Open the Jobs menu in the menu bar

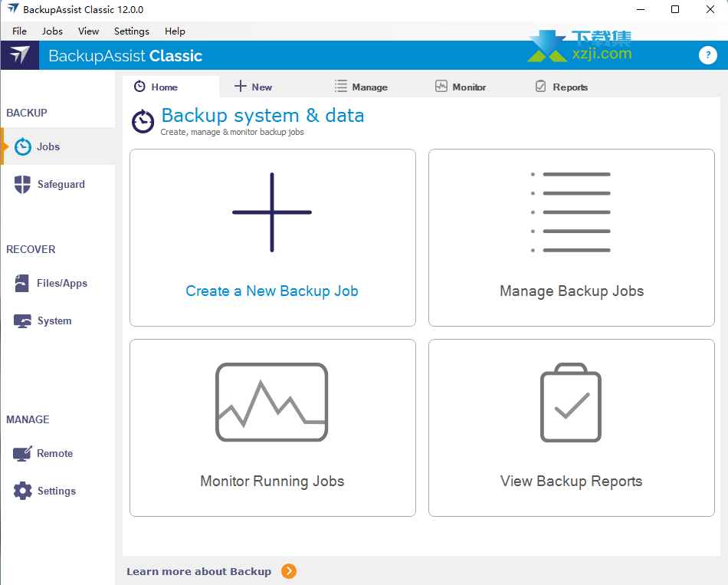pos(52,31)
